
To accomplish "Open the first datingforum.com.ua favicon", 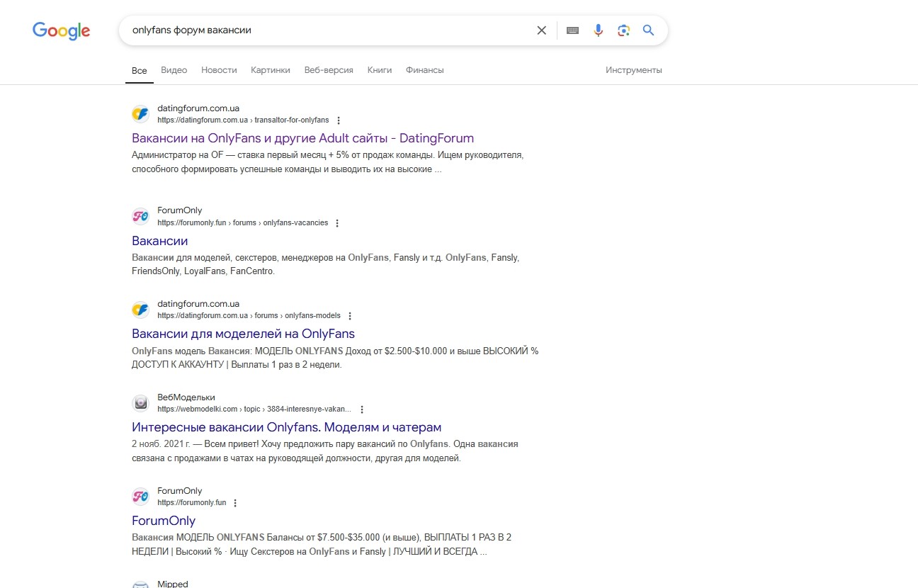I will (x=140, y=114).
